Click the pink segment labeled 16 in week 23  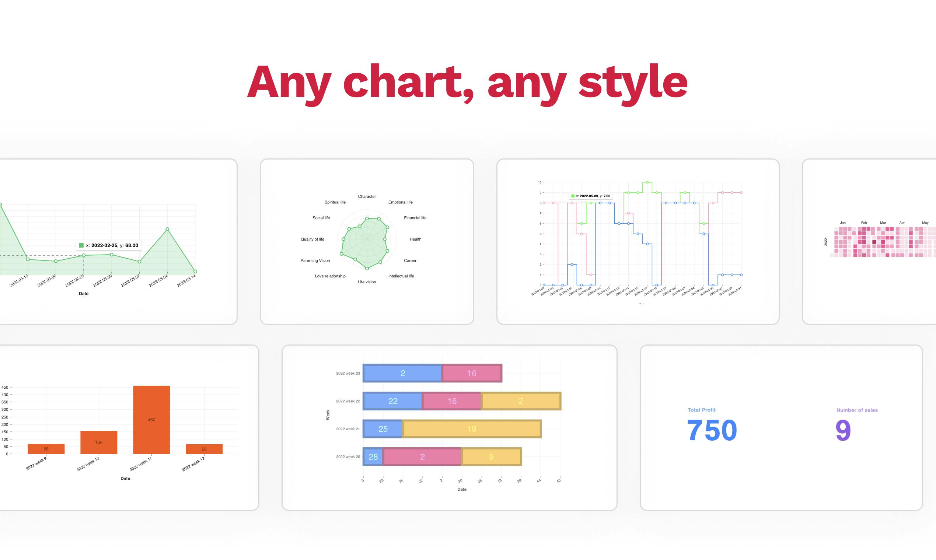[x=472, y=373]
